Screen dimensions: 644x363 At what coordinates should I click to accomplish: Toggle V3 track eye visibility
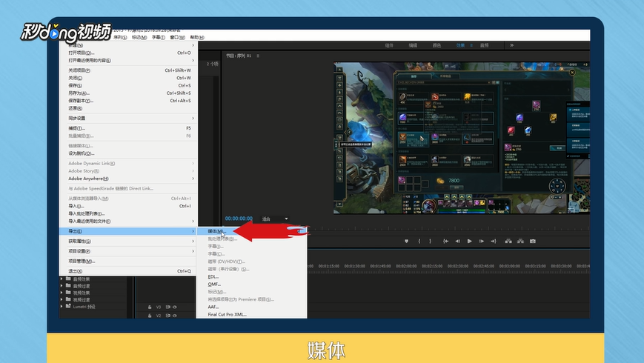175,307
